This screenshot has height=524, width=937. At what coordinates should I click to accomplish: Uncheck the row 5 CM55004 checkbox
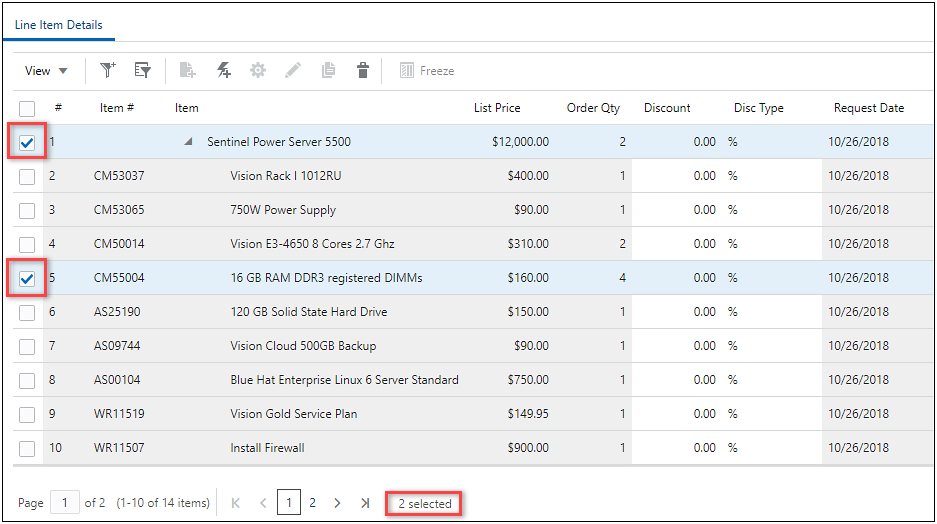[27, 279]
